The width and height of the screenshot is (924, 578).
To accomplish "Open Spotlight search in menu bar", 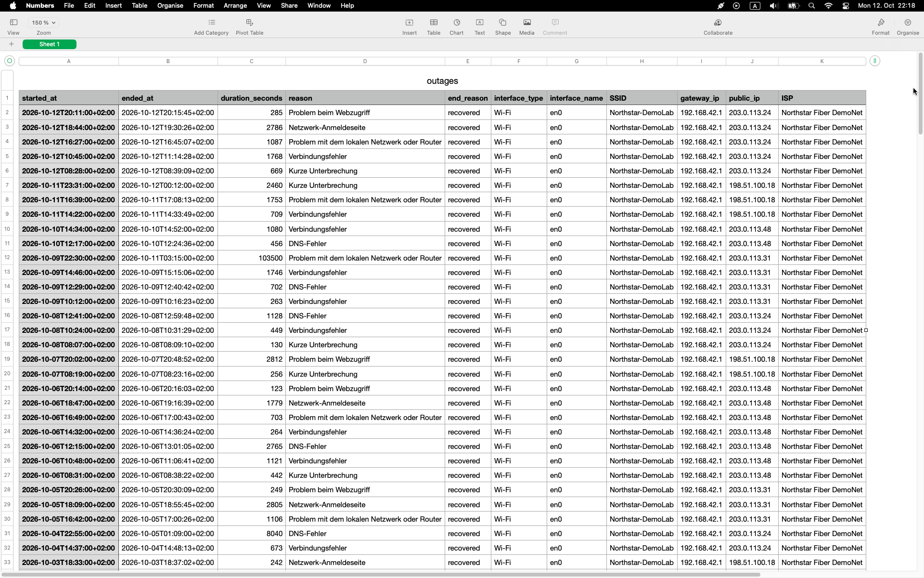I will [812, 6].
